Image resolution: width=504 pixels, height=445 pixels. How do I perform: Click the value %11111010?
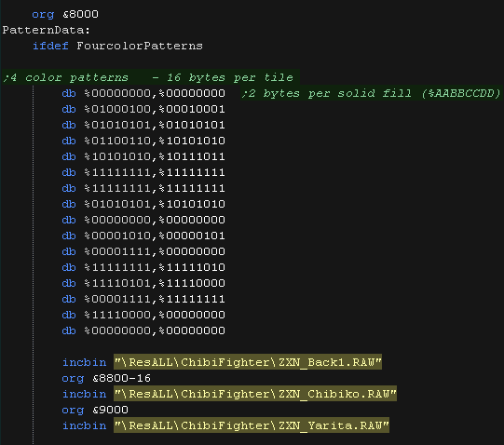click(x=192, y=267)
